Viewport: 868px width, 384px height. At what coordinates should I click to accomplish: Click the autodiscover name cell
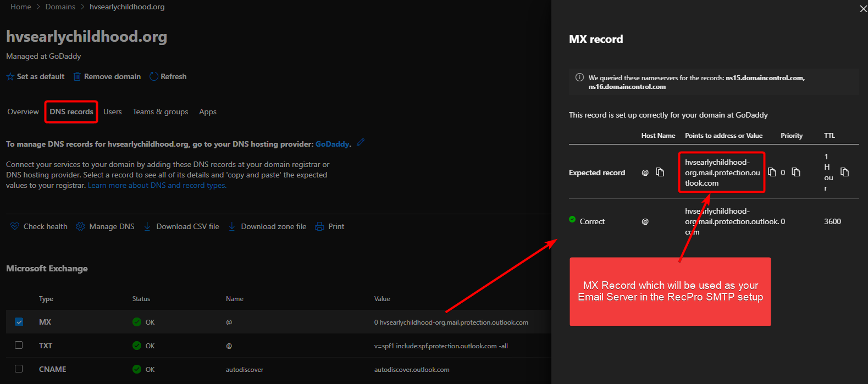tap(245, 370)
